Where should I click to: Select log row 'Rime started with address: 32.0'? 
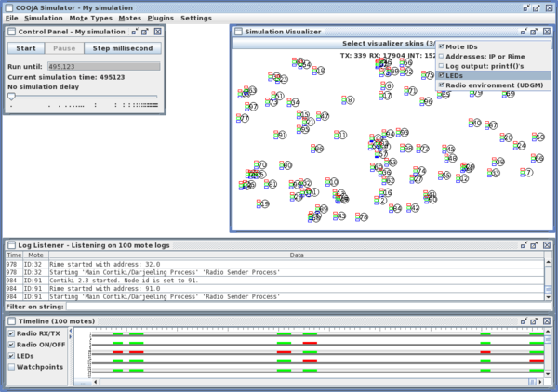pos(274,264)
